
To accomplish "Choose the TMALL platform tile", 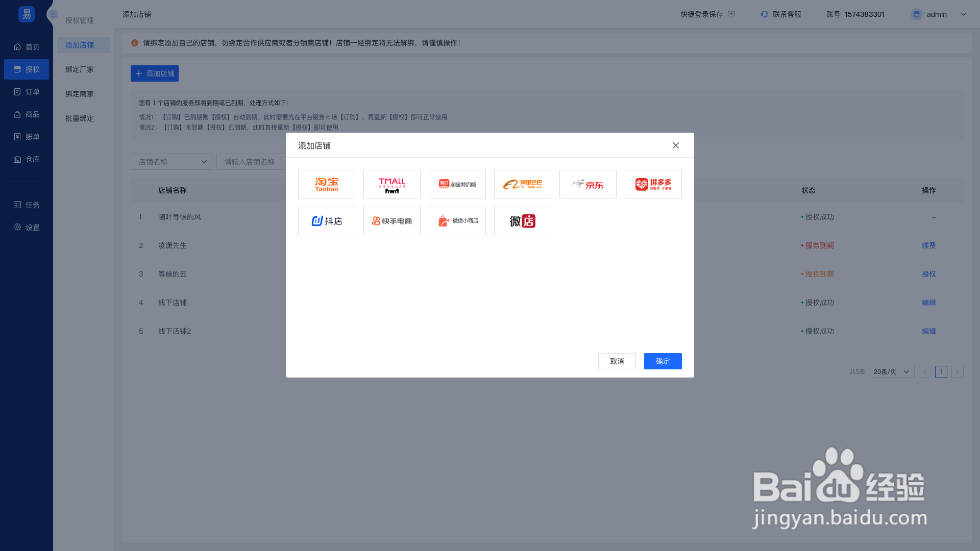I will (392, 184).
